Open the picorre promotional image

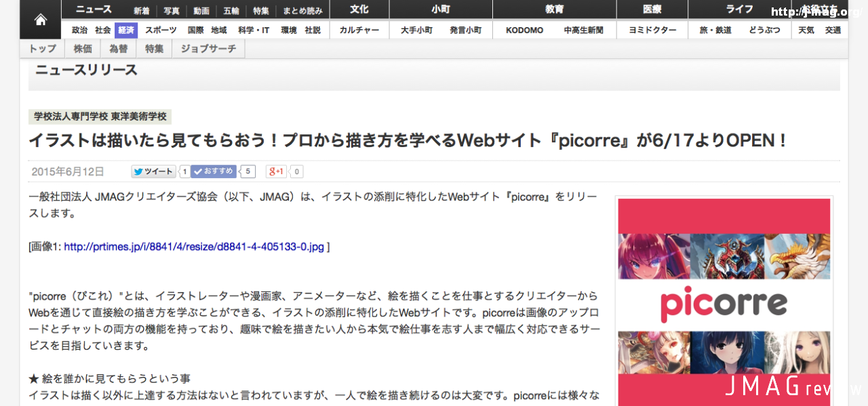[x=724, y=302]
